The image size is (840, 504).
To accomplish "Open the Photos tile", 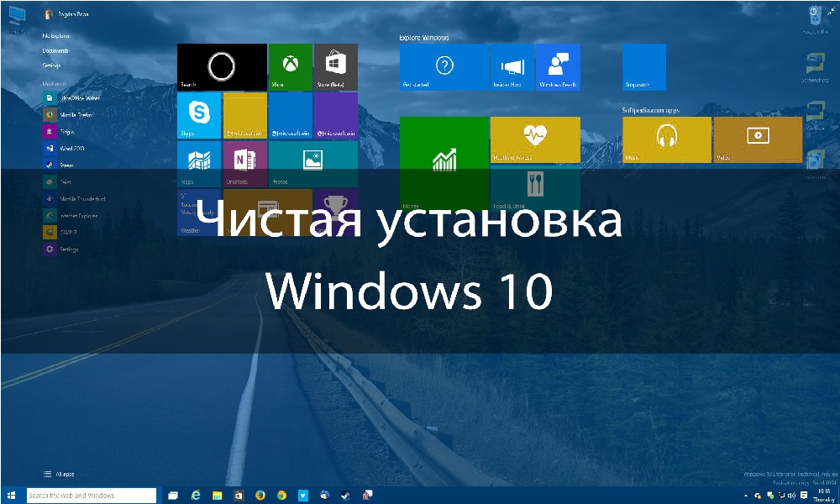I will click(x=312, y=164).
